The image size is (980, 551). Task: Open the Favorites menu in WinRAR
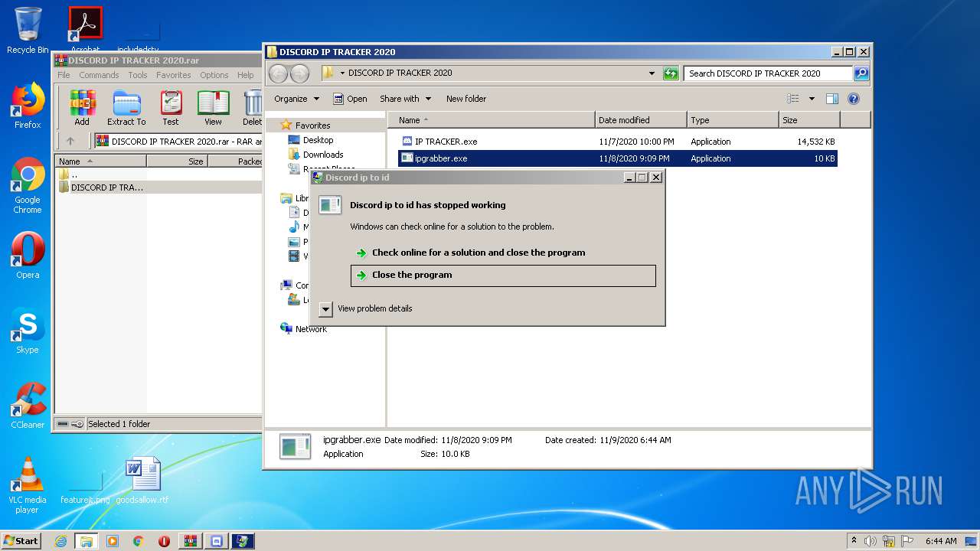click(174, 75)
